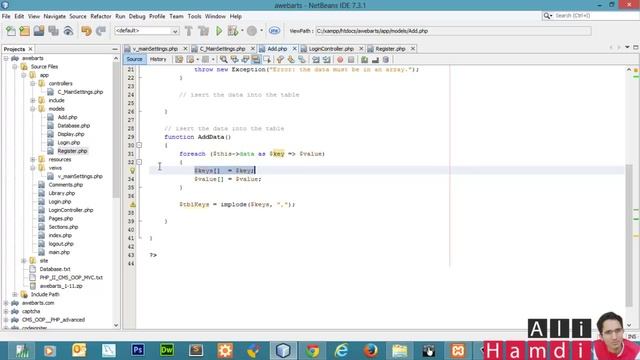Screen dimensions: 640x360
Task: Click the Toggle Bookmark editor icon
Action: [x=302, y=60]
